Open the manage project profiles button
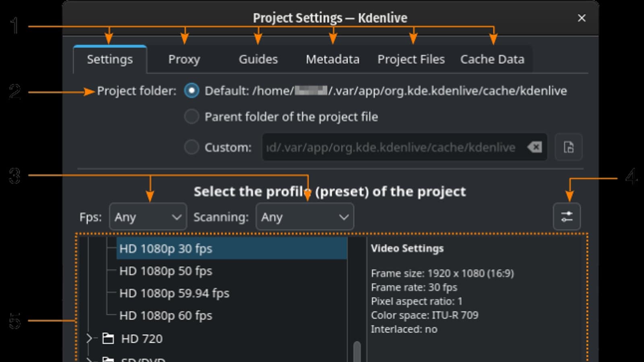 567,217
